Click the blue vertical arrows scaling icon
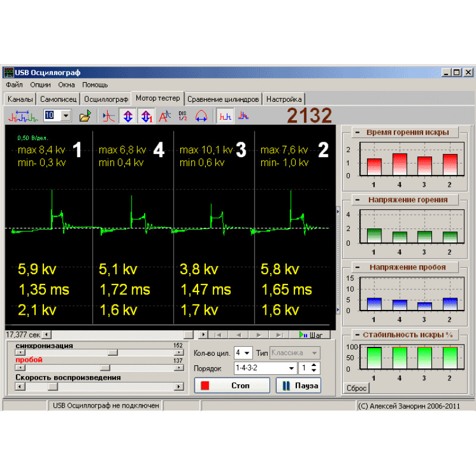476x476 pixels. point(127,115)
